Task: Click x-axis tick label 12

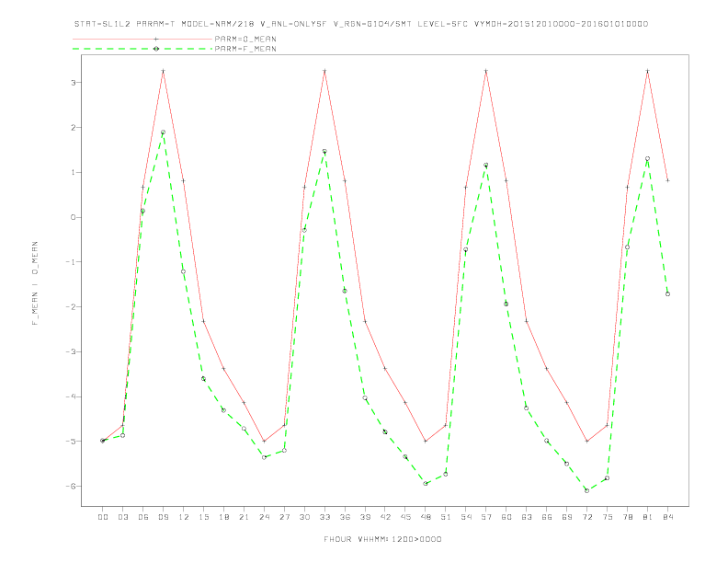Action: point(184,517)
